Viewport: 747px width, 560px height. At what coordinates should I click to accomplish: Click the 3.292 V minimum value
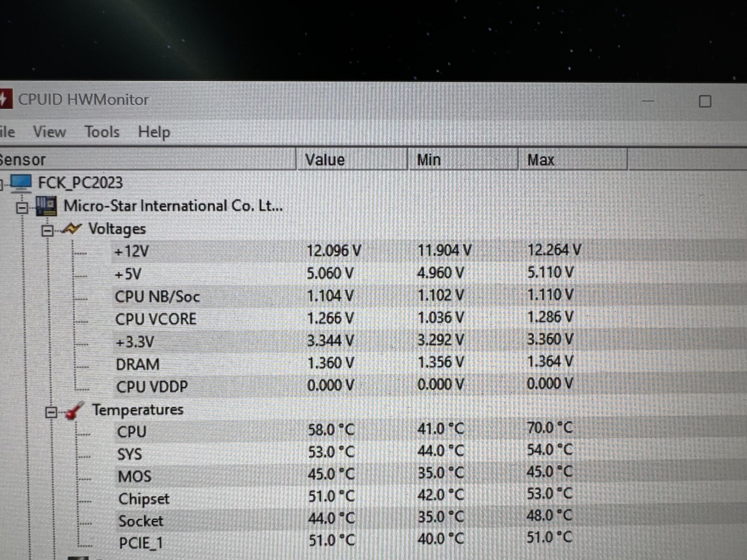point(441,340)
